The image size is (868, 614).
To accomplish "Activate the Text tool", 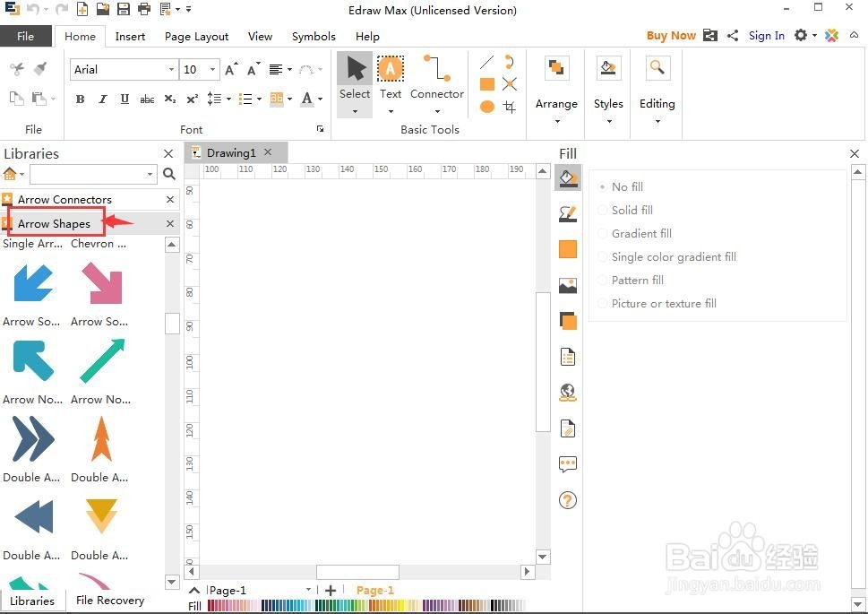I will click(391, 78).
